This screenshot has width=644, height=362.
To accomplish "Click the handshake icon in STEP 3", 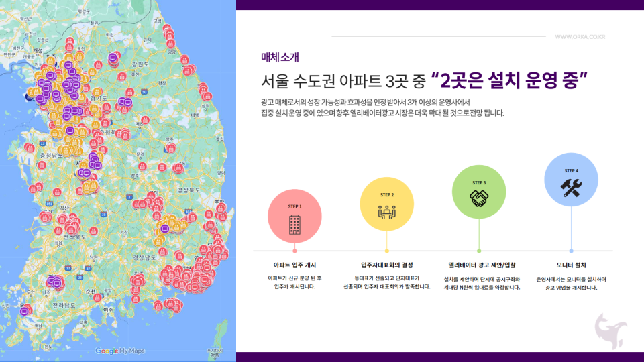I will (x=479, y=198).
